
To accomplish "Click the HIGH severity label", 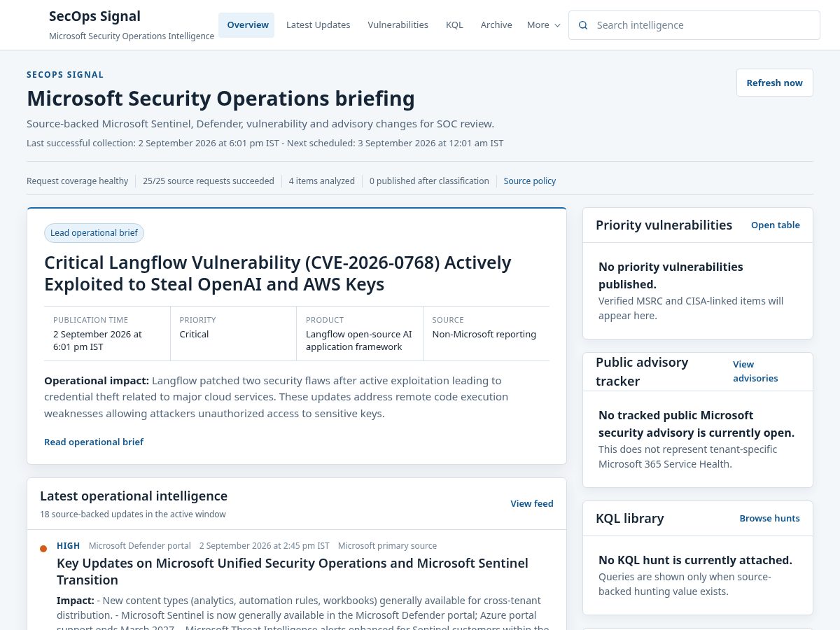I will 68,545.
